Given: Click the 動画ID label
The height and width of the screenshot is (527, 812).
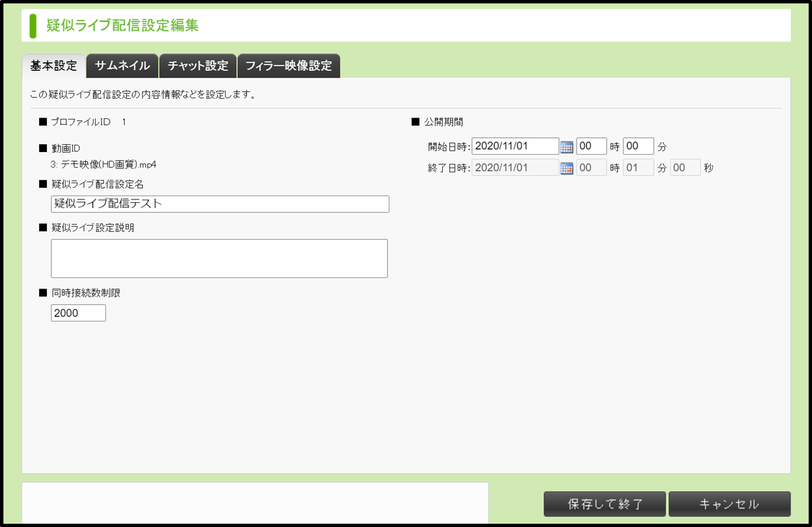Looking at the screenshot, I should point(66,149).
